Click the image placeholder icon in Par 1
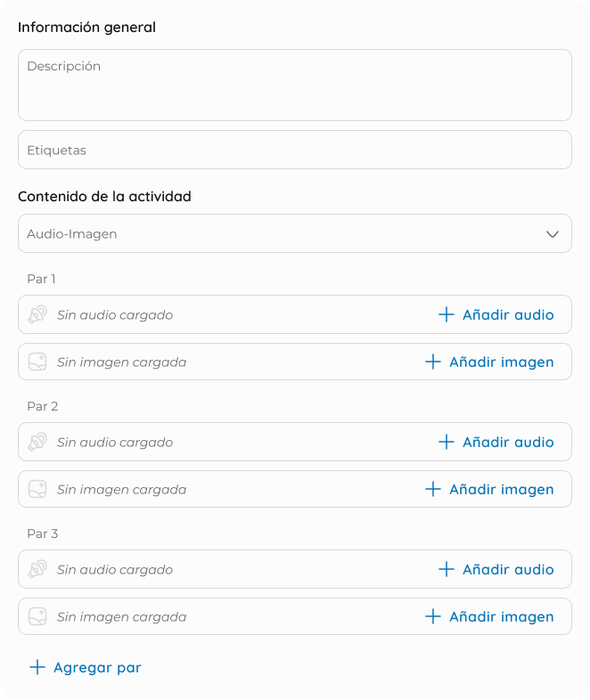 coord(37,362)
